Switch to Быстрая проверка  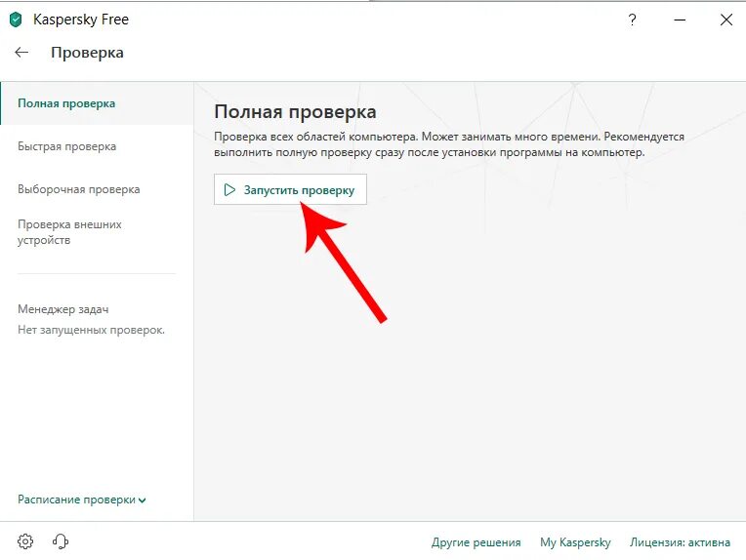tap(66, 146)
